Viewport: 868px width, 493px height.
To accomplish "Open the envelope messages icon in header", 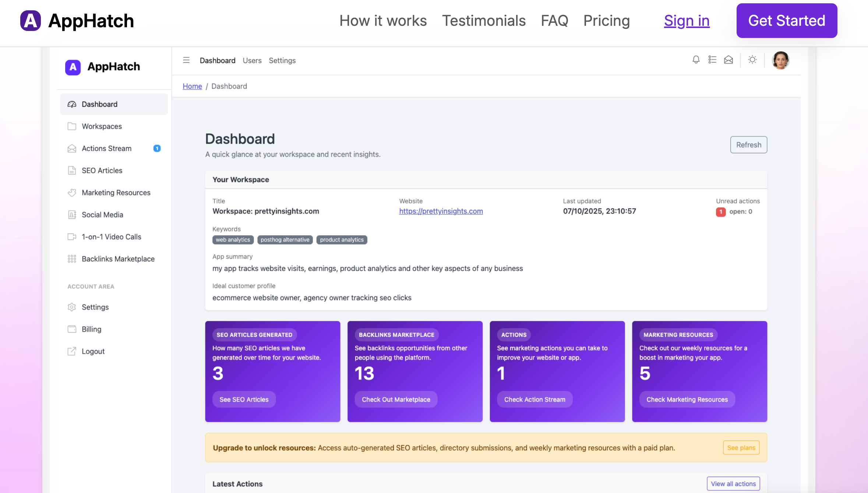I will (728, 60).
